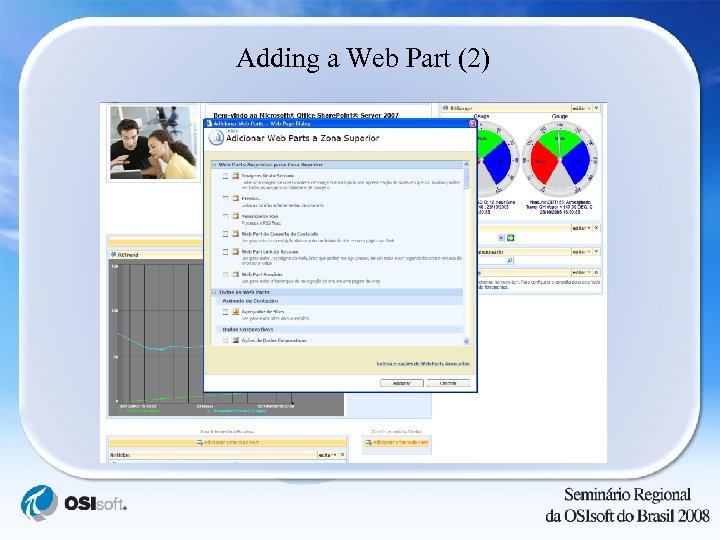Viewport: 720px width, 540px height.
Task: Close the RtGauge web part with its X
Action: (596, 108)
